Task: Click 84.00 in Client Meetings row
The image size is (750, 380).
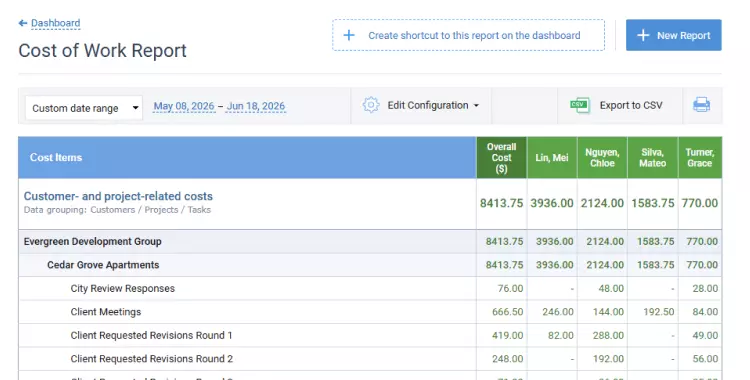Action: tap(705, 312)
